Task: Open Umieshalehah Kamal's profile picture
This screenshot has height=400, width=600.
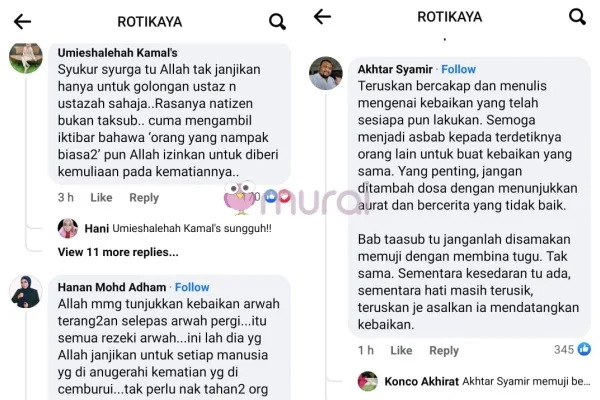Action: point(26,57)
